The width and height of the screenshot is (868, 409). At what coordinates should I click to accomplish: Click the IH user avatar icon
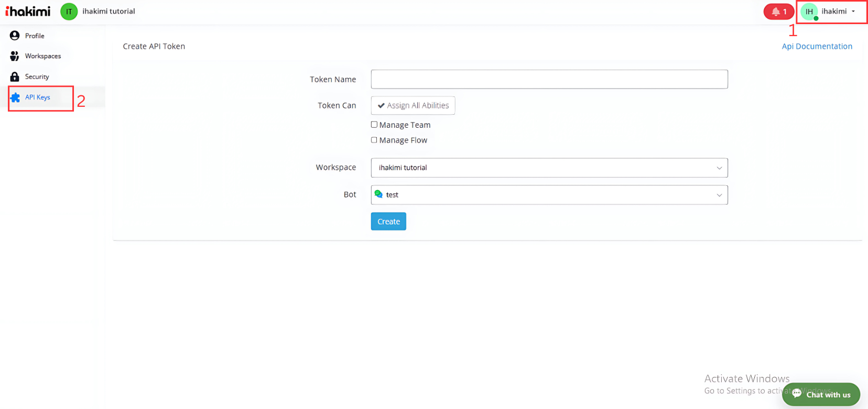(809, 12)
